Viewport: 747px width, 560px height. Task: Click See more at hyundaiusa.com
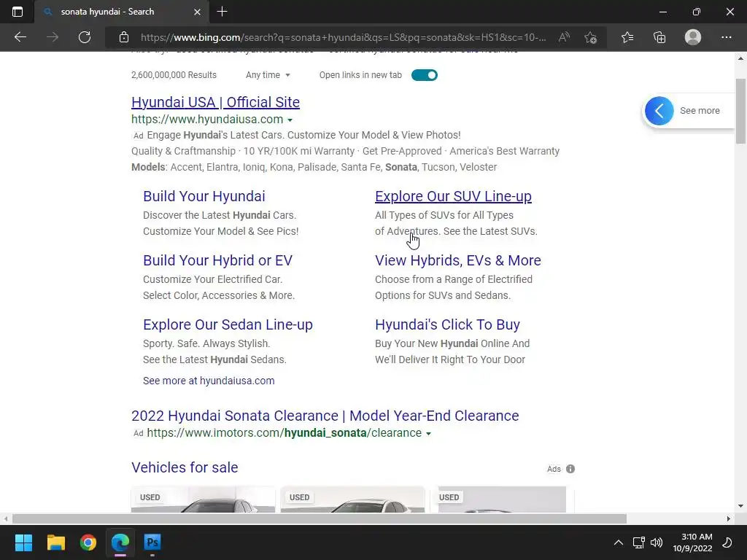pyautogui.click(x=209, y=381)
